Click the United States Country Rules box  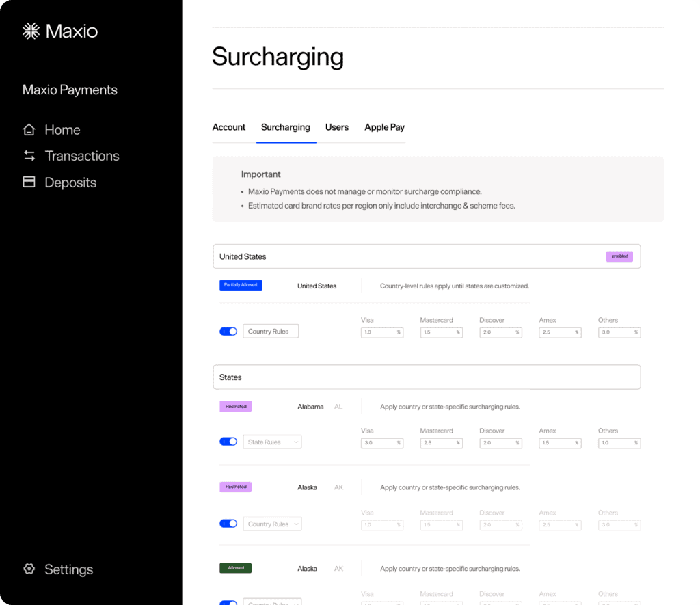(271, 332)
